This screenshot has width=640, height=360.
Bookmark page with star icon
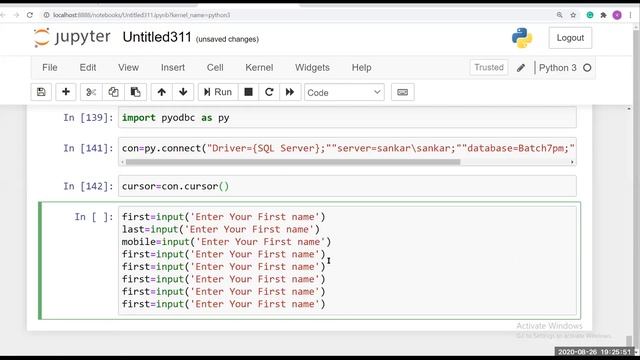(573, 15)
